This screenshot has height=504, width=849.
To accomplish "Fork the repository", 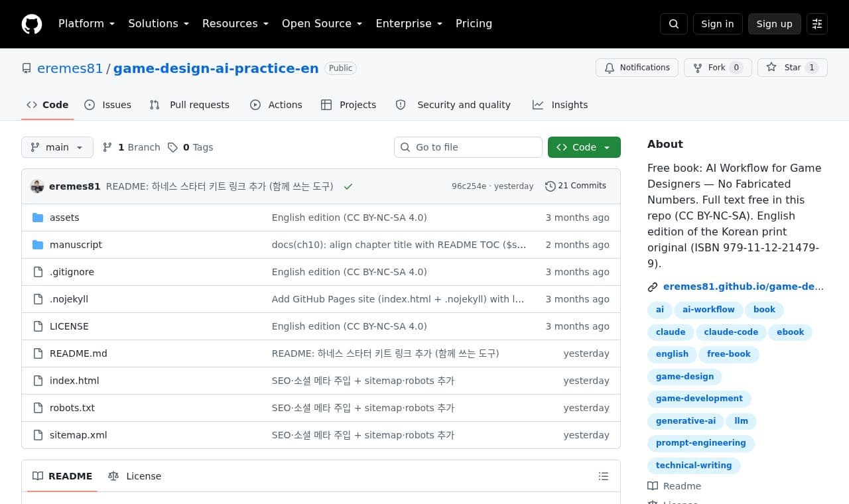I will [718, 68].
